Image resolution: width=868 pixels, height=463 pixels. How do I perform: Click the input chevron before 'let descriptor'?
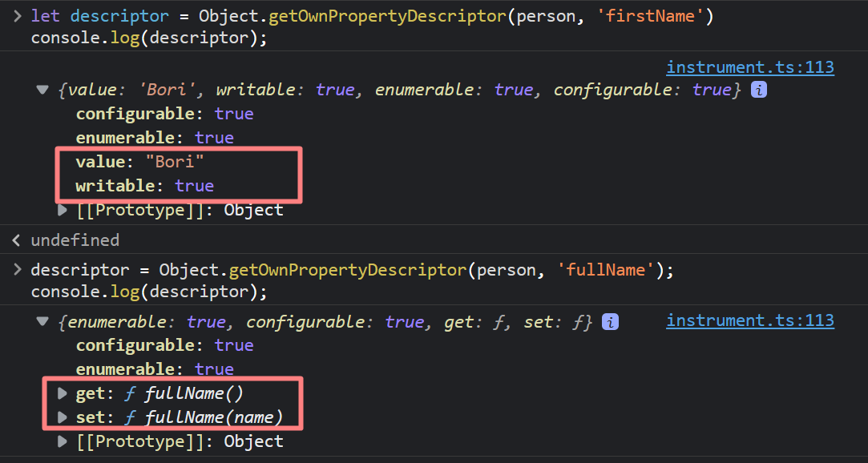pos(18,16)
